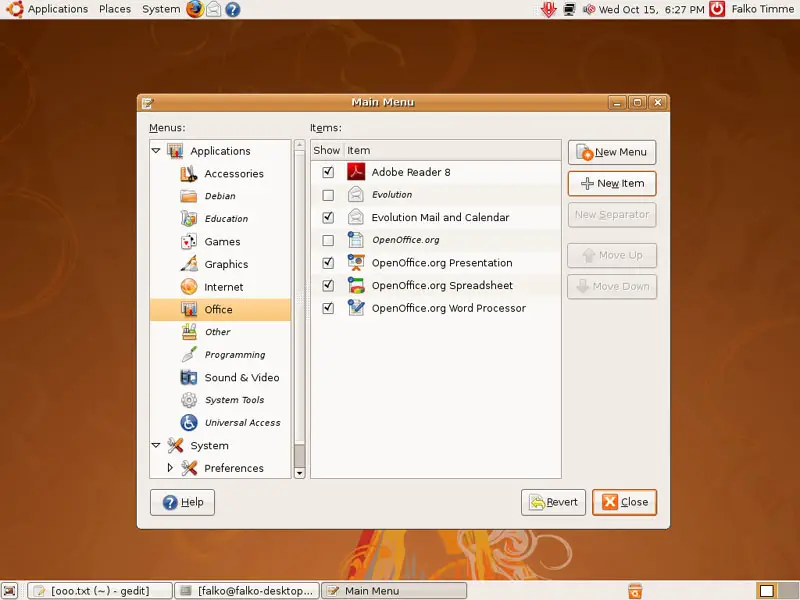Open the Evolution mail icon in top panel
This screenshot has width=800, height=600.
(213, 9)
